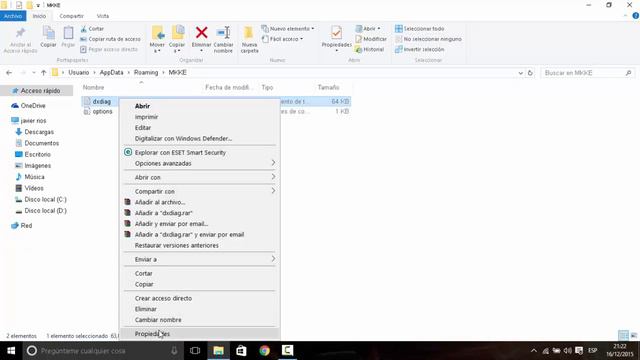The height and width of the screenshot is (360, 640).
Task: Click the up-one-level arrow
Action: coord(43,73)
